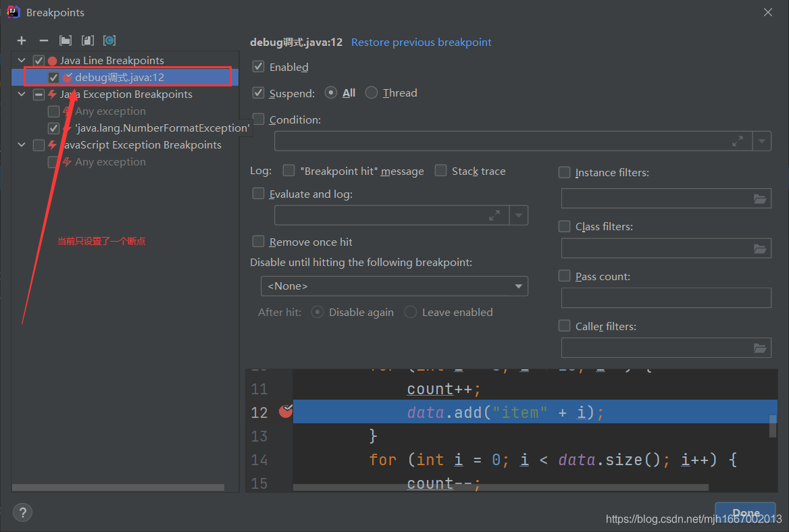Viewport: 789px width, 532px height.
Task: Enable the Condition checkbox
Action: coord(258,119)
